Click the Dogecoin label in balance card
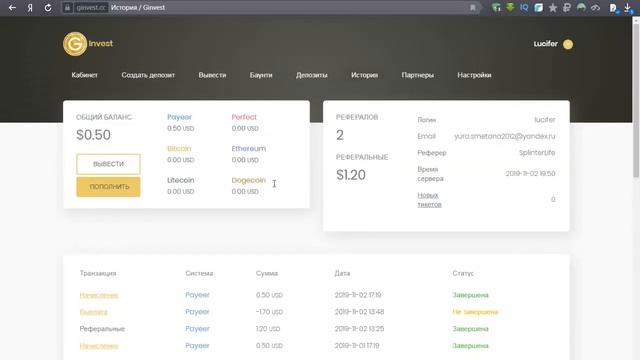The height and width of the screenshot is (360, 640). click(x=249, y=180)
